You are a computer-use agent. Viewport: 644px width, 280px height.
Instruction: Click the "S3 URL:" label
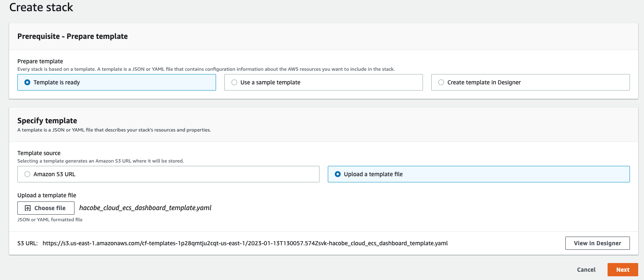28,243
